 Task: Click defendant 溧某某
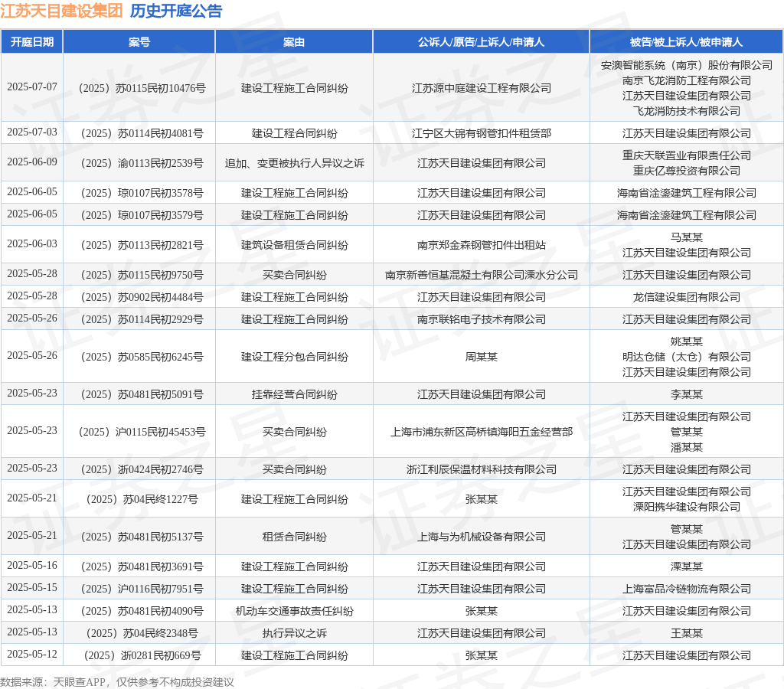pyautogui.click(x=687, y=567)
